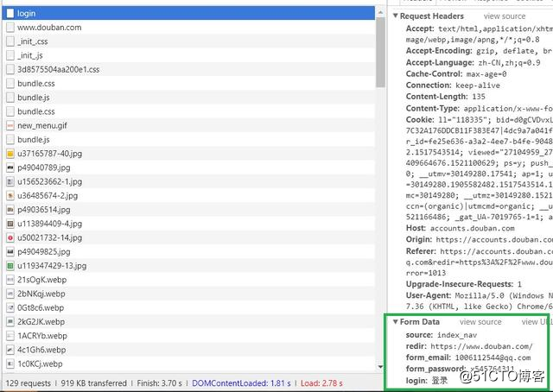
Task: Click icon of 2bNKqj.webp
Action: point(10,294)
